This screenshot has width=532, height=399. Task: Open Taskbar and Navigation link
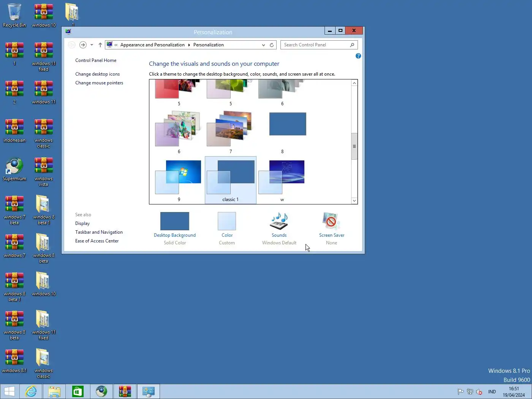[x=99, y=232]
